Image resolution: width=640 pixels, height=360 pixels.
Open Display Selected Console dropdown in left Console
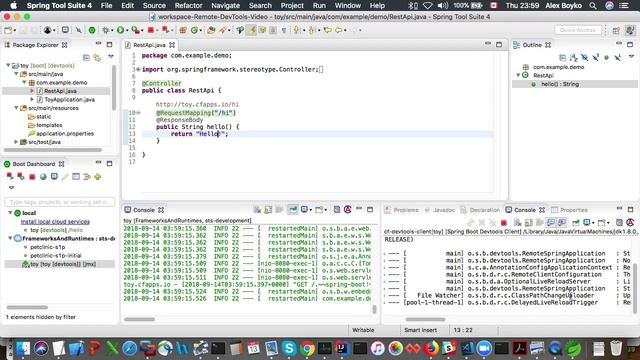click(311, 210)
